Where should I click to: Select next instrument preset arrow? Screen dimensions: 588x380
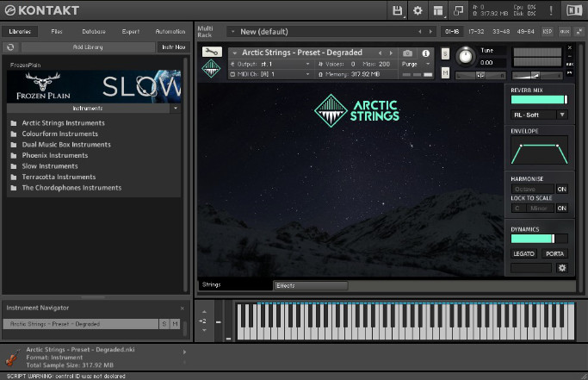pyautogui.click(x=391, y=53)
